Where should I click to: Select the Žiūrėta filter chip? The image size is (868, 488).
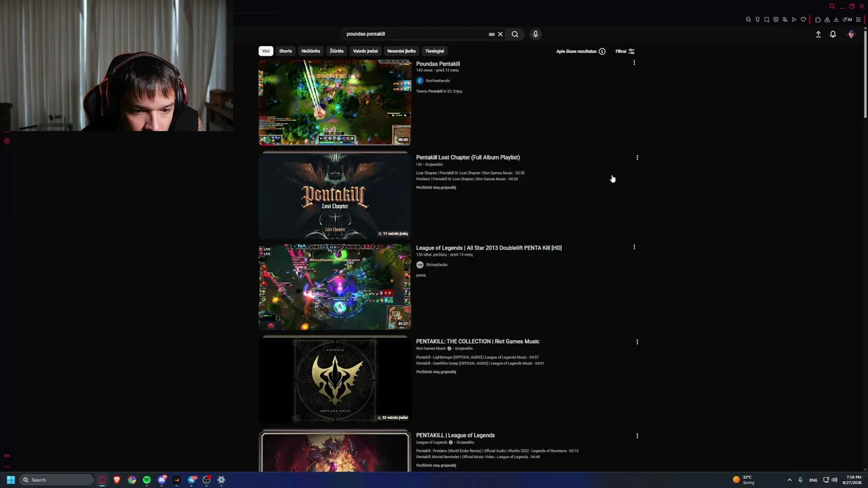336,51
